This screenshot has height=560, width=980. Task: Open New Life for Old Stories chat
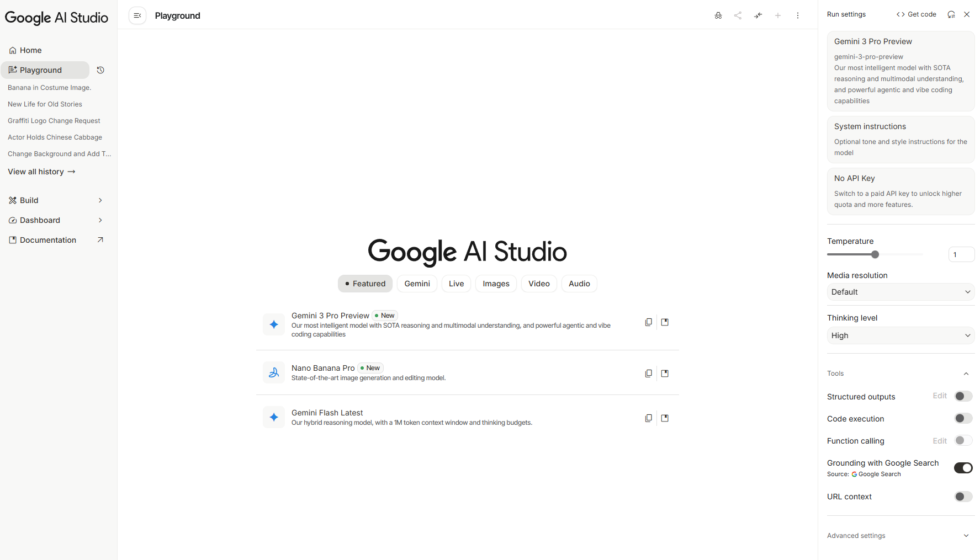pos(45,104)
